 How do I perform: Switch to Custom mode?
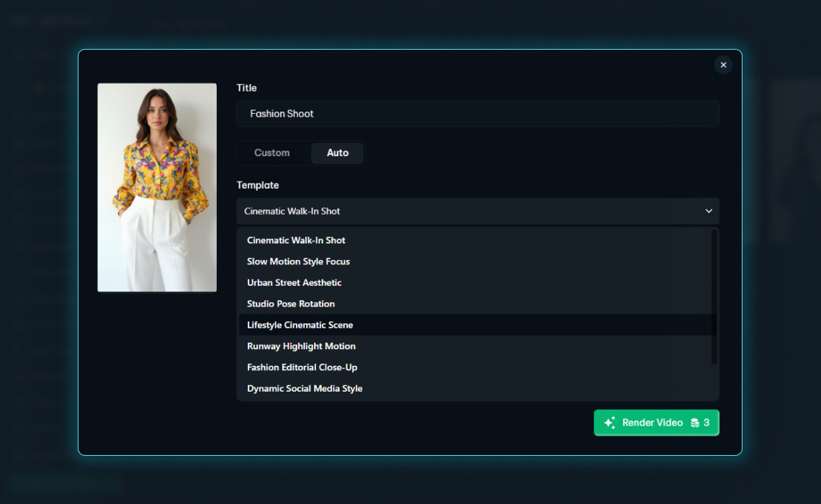[272, 153]
